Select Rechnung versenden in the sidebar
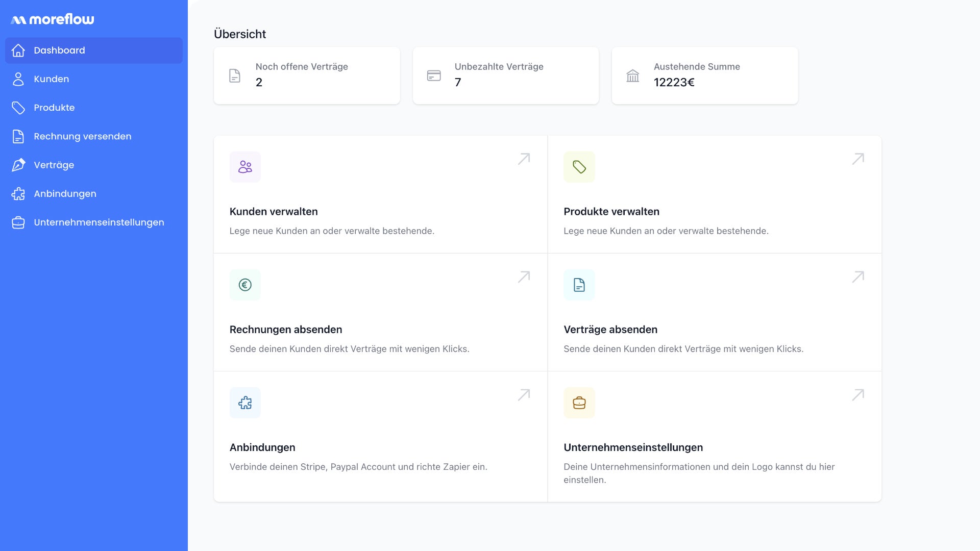This screenshot has width=980, height=551. coord(82,136)
